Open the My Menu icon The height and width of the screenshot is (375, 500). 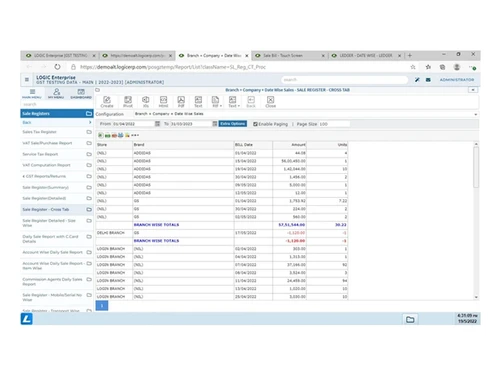coord(56,93)
